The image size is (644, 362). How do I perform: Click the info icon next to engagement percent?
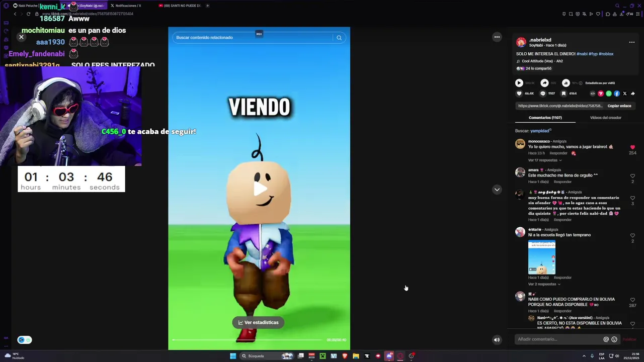coord(581,83)
